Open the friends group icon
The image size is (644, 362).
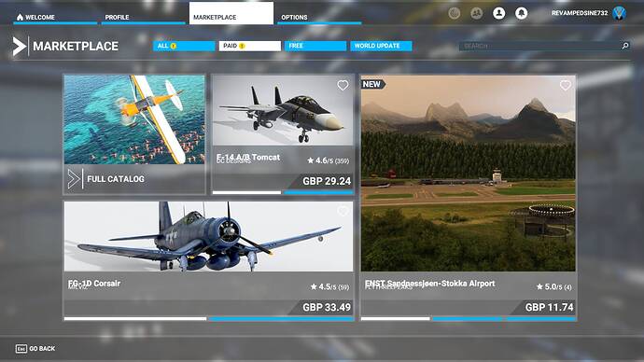[476, 13]
